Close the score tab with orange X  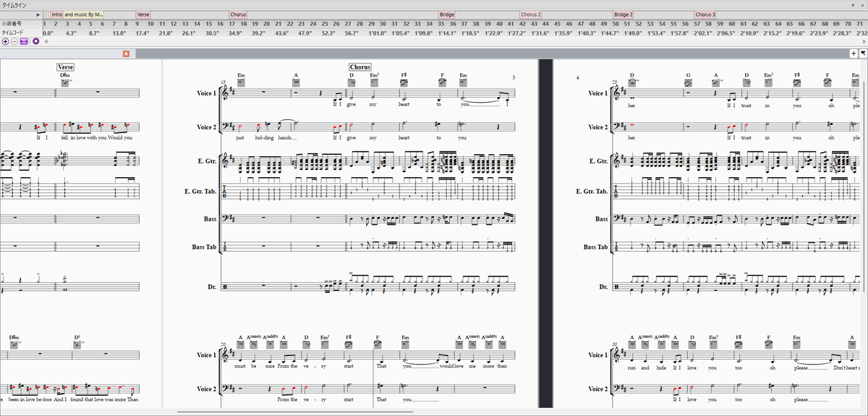[x=126, y=54]
